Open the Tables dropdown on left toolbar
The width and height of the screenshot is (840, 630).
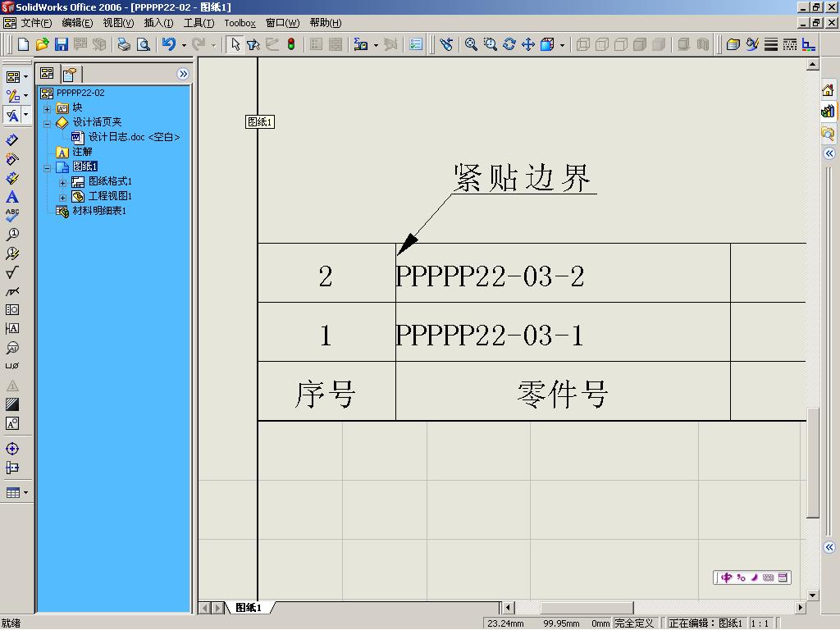pyautogui.click(x=25, y=492)
